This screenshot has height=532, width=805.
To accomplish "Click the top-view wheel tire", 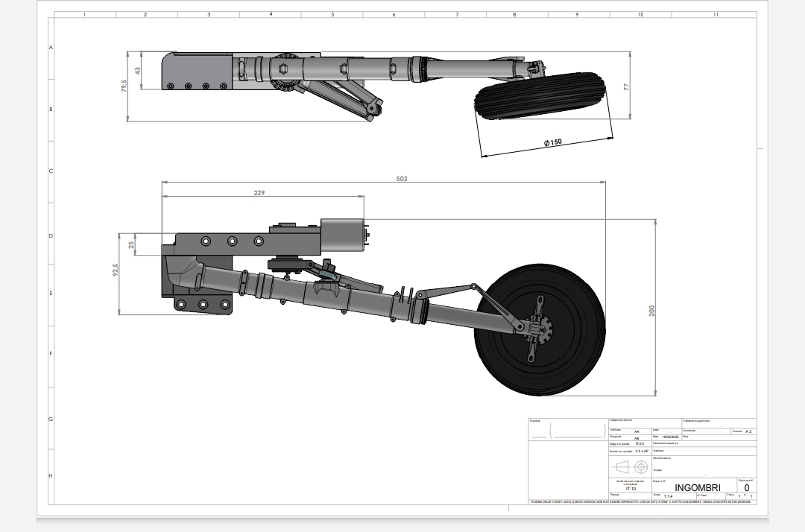I will [540, 96].
